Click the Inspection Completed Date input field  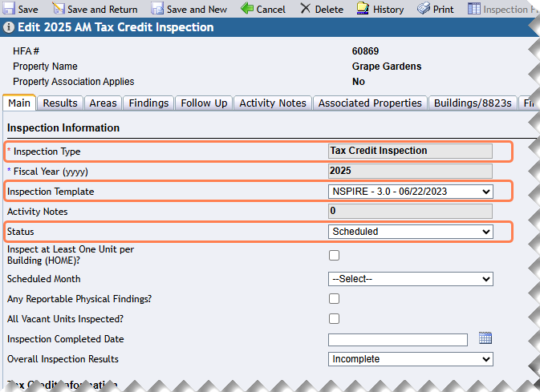coord(398,340)
